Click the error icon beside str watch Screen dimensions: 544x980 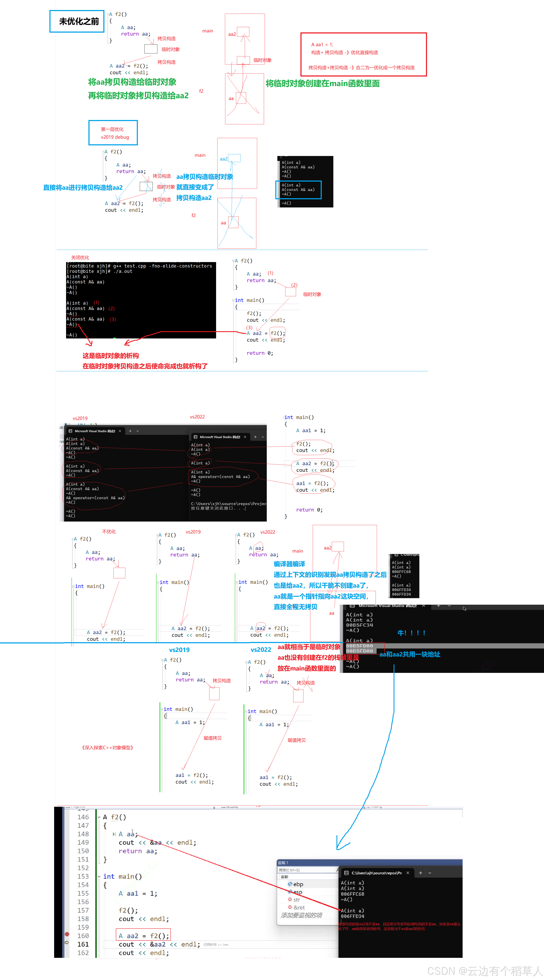tap(290, 899)
